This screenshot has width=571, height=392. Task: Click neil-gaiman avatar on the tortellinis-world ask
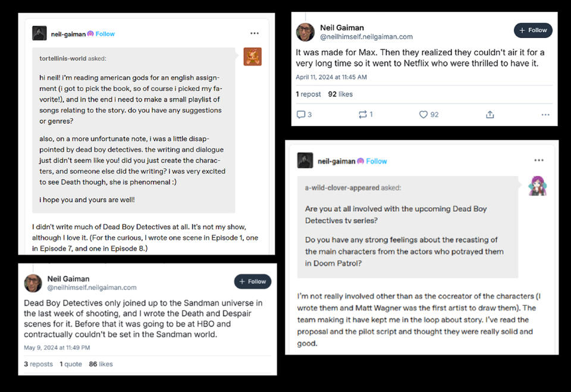coord(39,33)
